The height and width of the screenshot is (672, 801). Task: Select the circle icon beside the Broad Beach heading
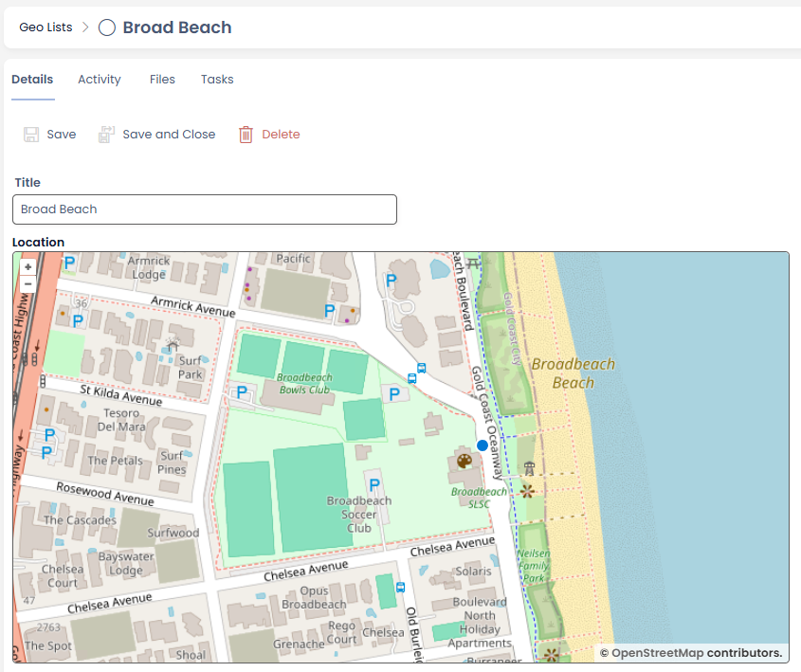(106, 27)
